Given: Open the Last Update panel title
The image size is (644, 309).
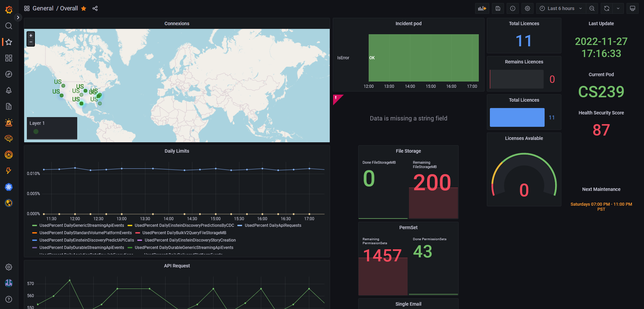Looking at the screenshot, I should click(601, 23).
